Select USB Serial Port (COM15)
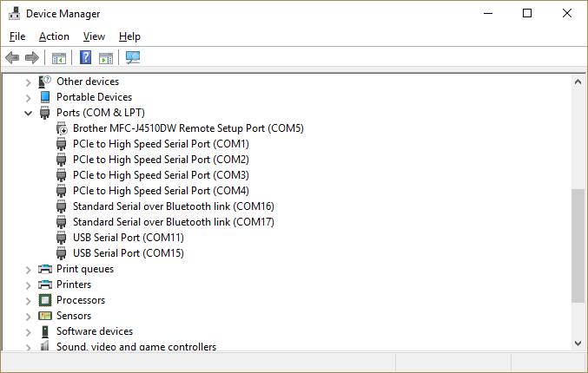 pos(129,253)
